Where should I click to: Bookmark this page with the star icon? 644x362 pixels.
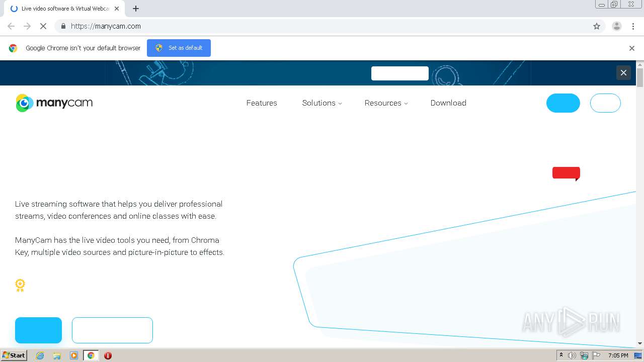tap(597, 26)
